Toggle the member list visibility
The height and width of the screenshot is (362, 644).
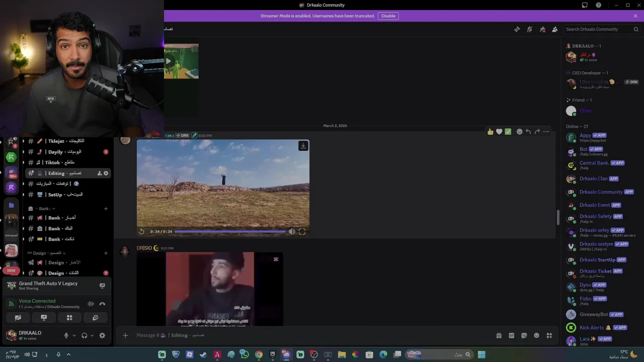click(x=554, y=29)
